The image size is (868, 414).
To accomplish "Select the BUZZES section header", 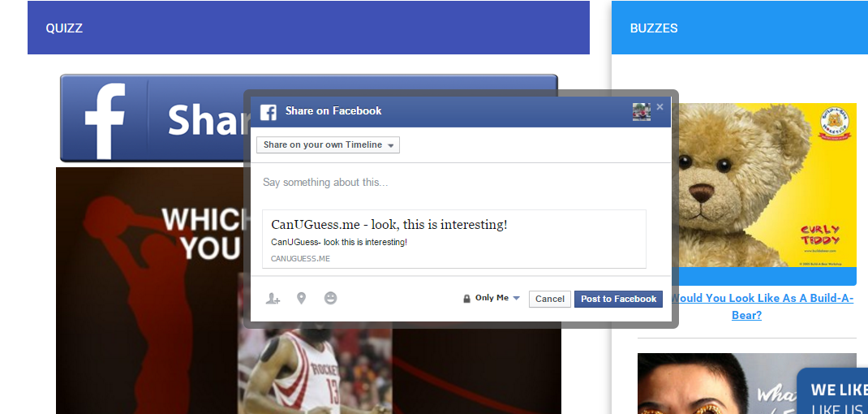I will (739, 28).
